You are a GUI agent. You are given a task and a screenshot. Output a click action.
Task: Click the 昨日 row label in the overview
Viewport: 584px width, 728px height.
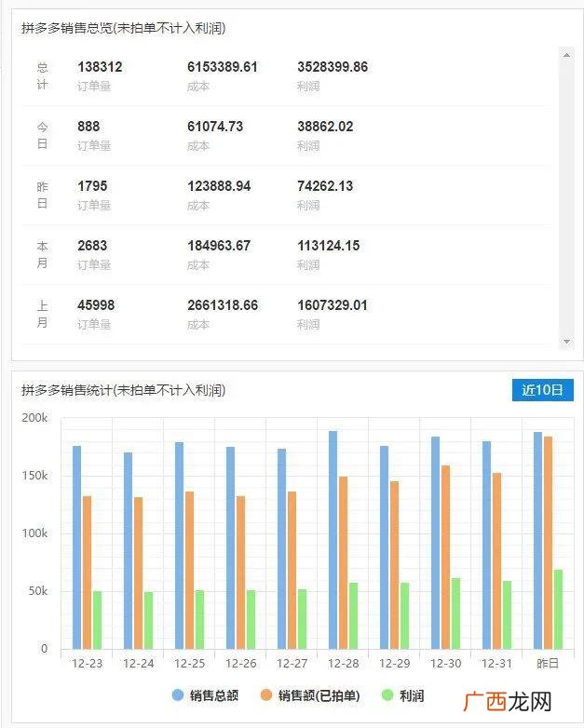42,195
